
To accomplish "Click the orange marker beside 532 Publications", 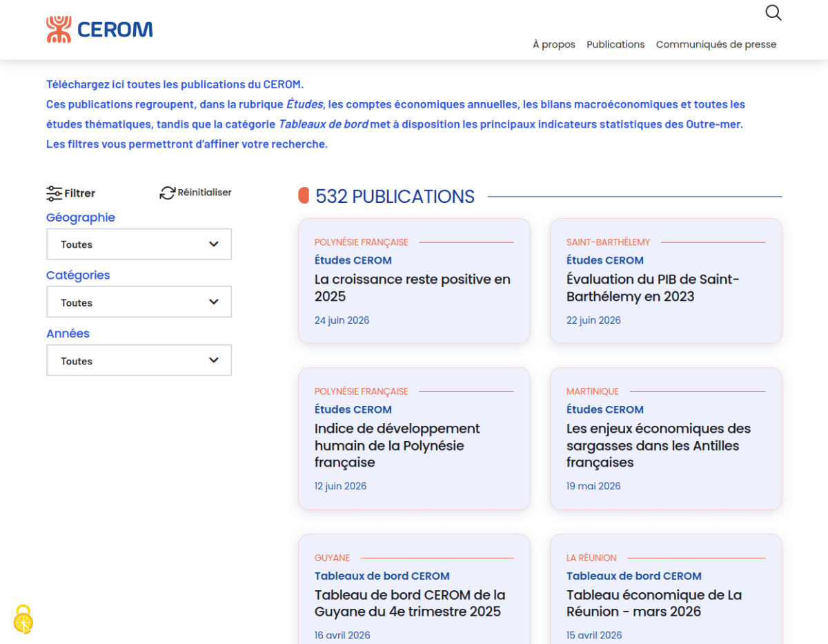I will tap(304, 196).
